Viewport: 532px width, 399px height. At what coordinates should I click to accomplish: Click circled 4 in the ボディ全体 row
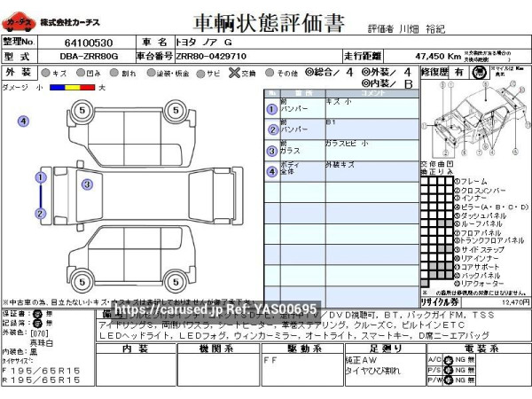click(271, 171)
